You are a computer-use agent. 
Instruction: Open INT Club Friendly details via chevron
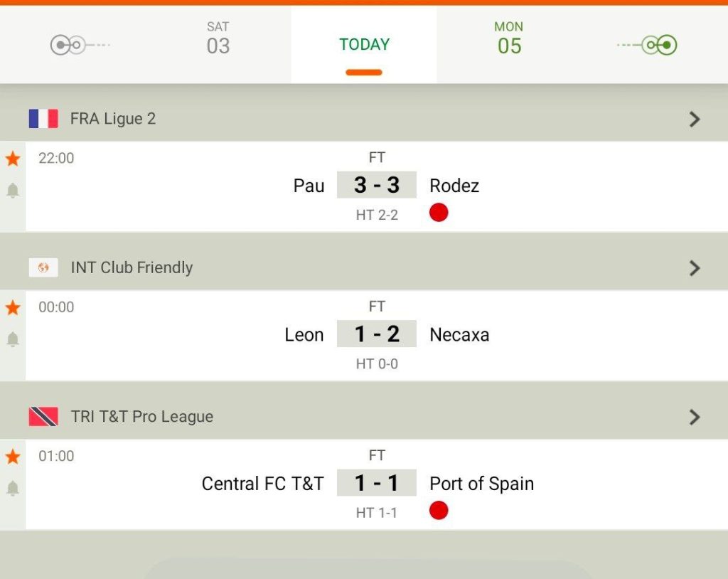[x=695, y=267]
